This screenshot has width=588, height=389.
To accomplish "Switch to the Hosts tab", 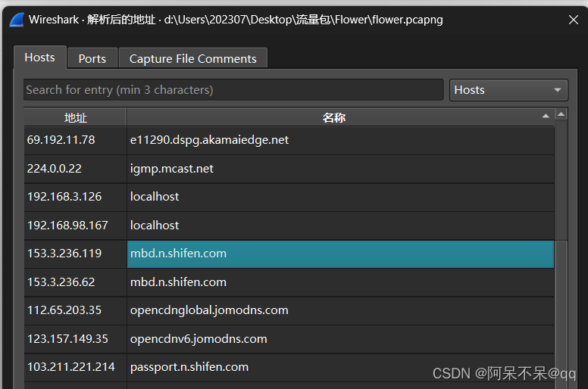I will point(39,58).
